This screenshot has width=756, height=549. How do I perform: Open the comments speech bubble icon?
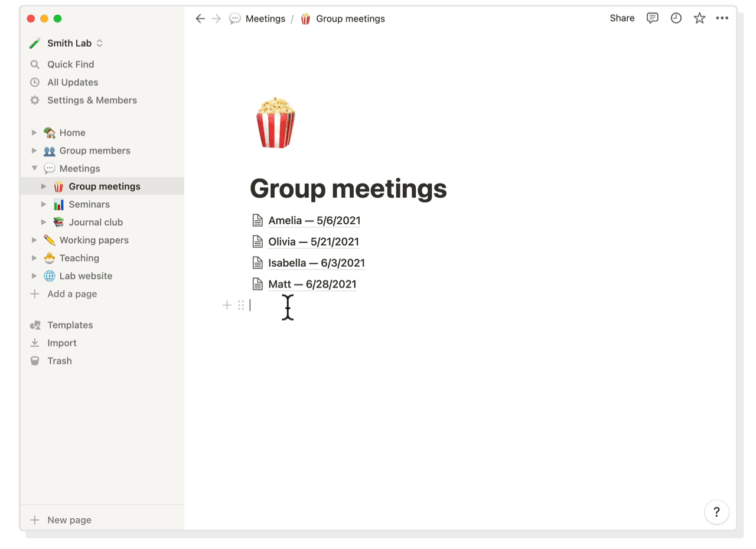(652, 18)
